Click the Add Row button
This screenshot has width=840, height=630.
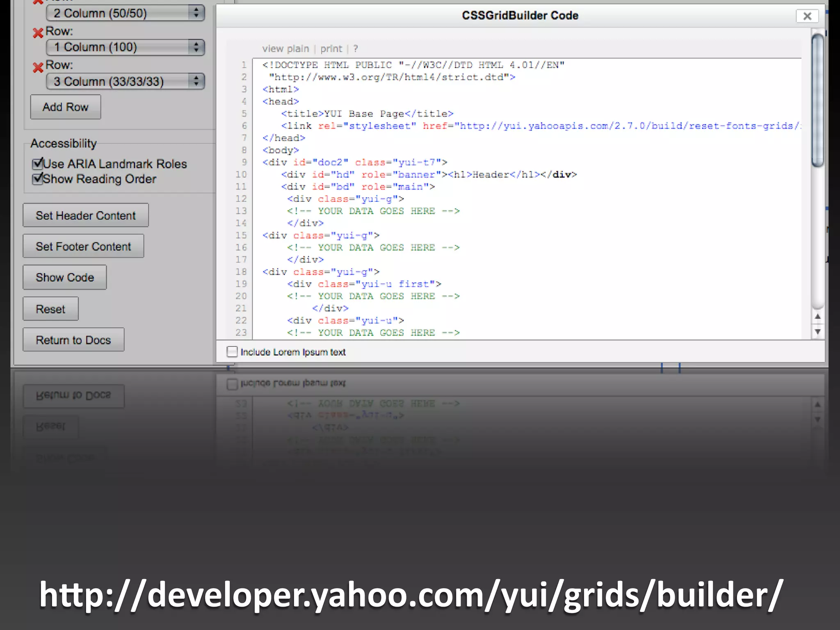pyautogui.click(x=66, y=107)
